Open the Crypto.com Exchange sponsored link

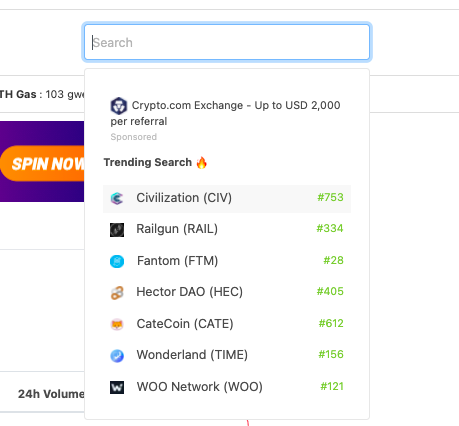[x=225, y=113]
